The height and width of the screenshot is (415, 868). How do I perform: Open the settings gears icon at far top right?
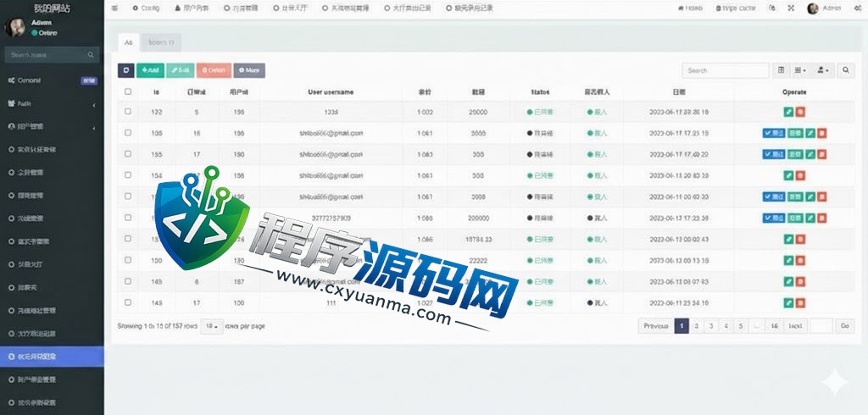[858, 8]
